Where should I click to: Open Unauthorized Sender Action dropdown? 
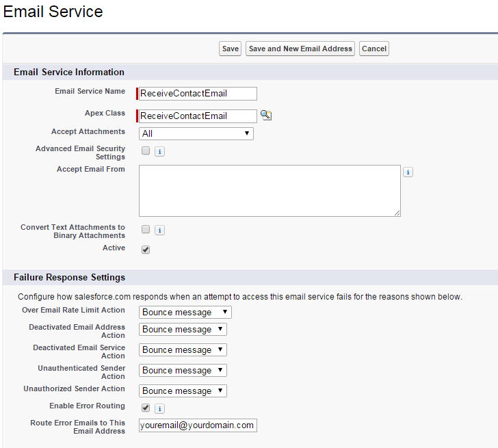pos(183,391)
